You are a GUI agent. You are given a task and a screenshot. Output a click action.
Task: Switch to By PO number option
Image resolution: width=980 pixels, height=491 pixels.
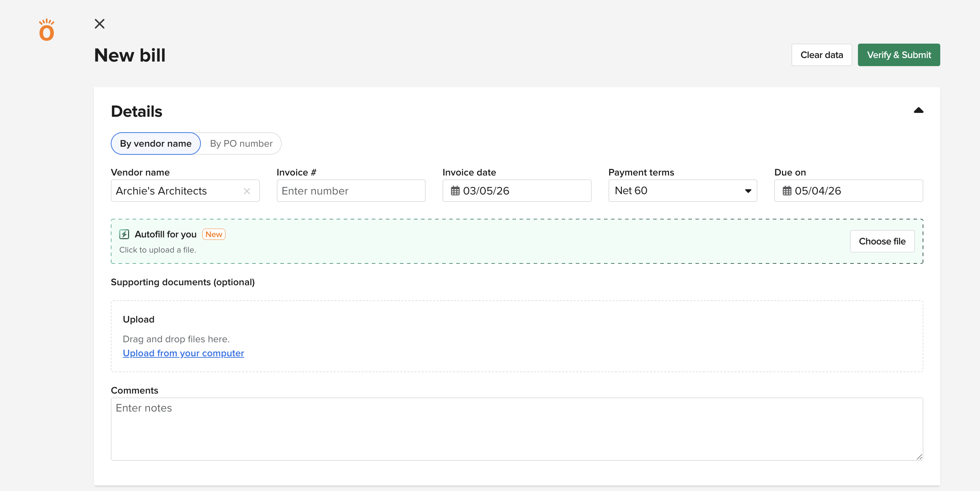click(241, 144)
